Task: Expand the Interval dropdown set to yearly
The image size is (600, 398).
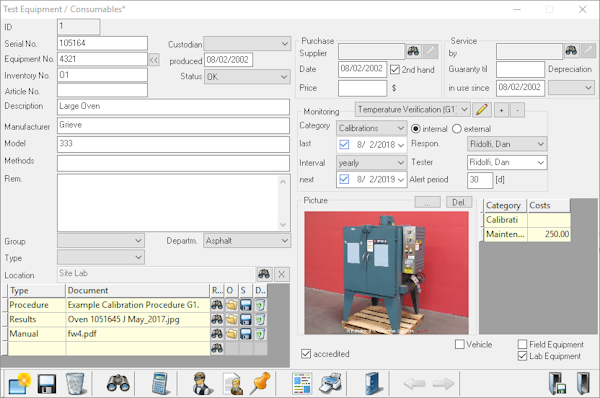Action: 371,163
